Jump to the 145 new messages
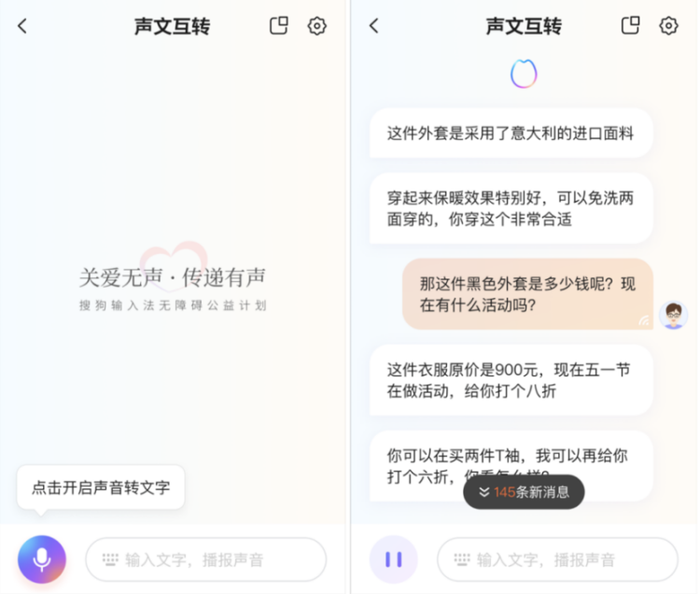This screenshot has height=594, width=700. (x=524, y=492)
